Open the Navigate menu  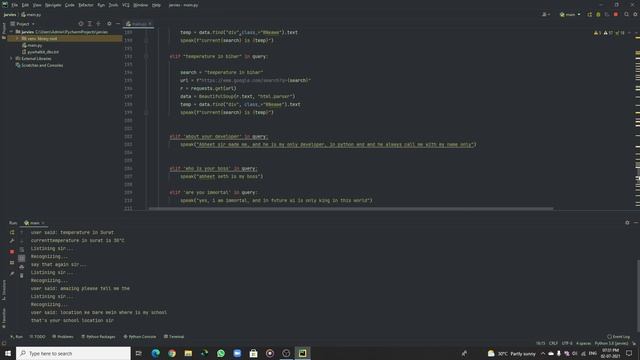click(53, 5)
